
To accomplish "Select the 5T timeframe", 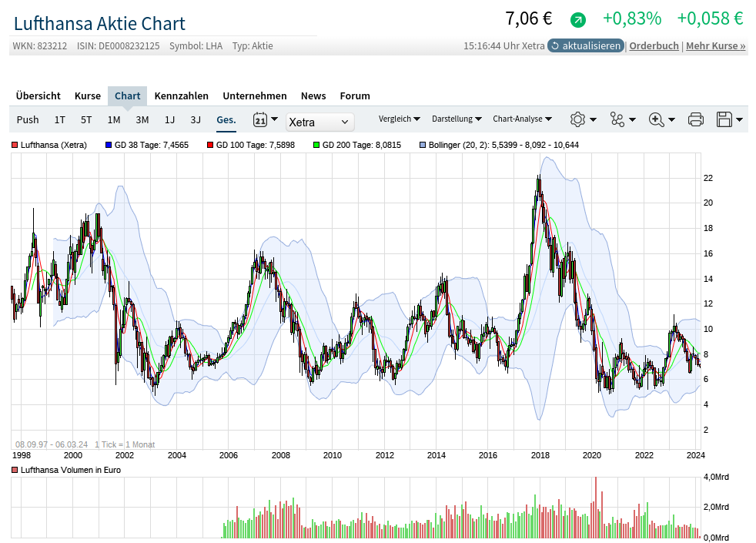I will [x=85, y=119].
